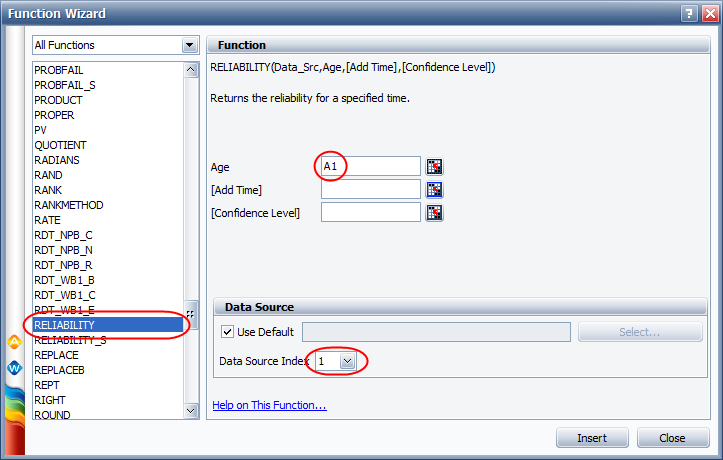Click the orange A icon in sidebar
Screen dimensions: 723x460
(14, 342)
